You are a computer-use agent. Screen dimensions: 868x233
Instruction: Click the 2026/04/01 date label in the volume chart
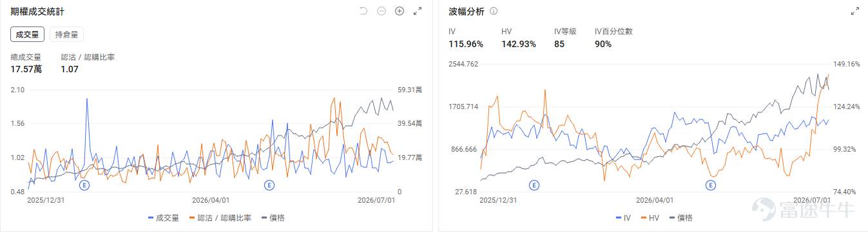tap(211, 200)
